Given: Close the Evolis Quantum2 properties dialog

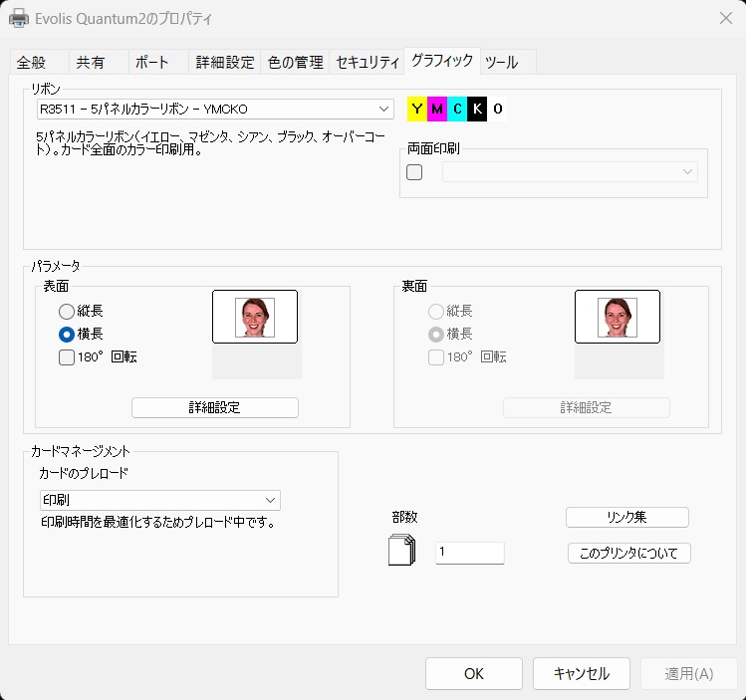Looking at the screenshot, I should coord(726,18).
